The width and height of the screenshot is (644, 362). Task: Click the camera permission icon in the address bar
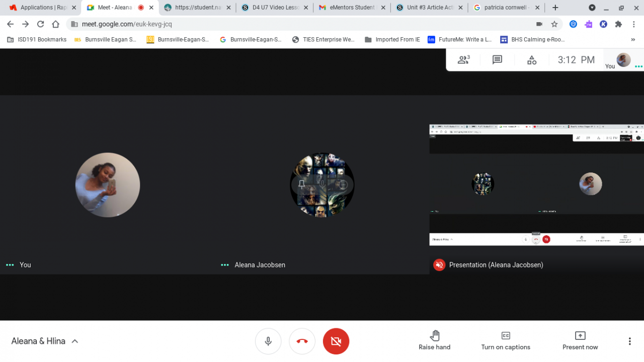click(539, 24)
